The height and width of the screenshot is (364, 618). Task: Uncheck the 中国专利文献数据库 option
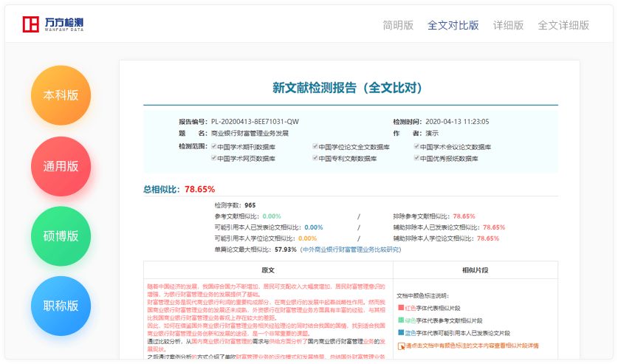coord(315,158)
